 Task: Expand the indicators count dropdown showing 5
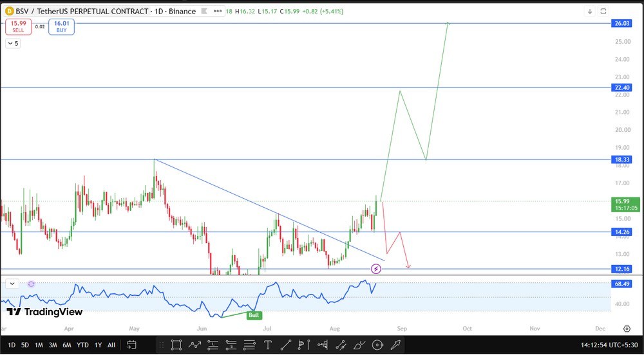(13, 44)
